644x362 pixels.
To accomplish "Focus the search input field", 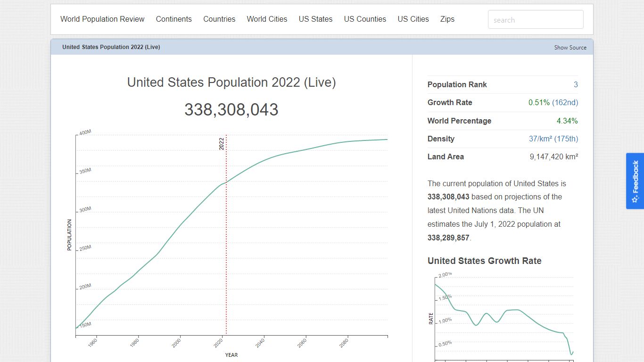I will (x=536, y=20).
